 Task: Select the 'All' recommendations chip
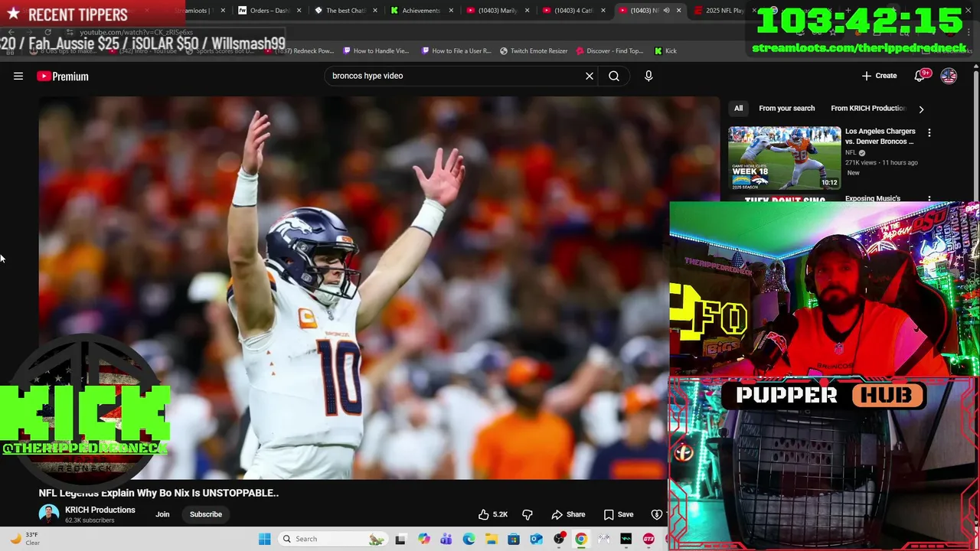pos(739,109)
